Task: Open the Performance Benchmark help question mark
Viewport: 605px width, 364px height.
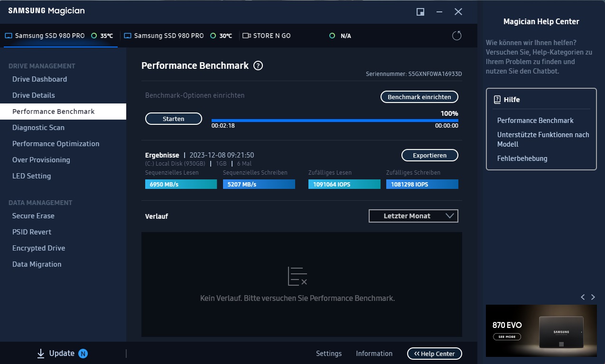Action: coord(258,66)
